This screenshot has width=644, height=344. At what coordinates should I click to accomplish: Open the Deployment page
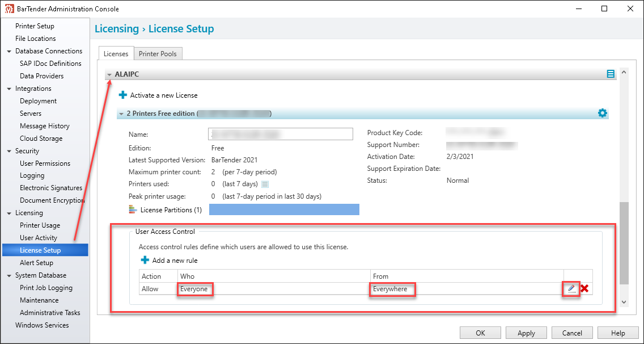[x=38, y=101]
